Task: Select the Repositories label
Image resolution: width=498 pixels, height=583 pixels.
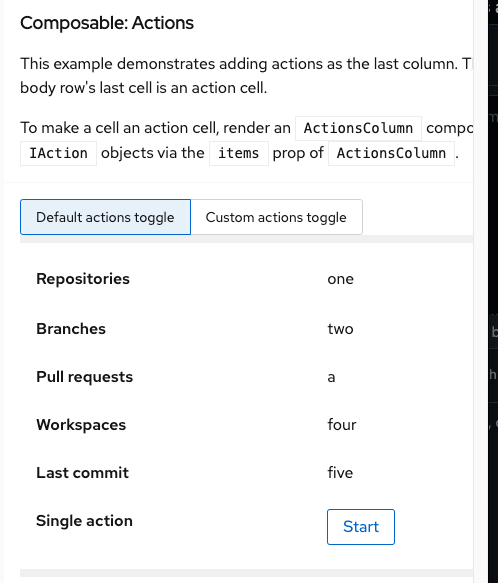Action: pos(83,279)
